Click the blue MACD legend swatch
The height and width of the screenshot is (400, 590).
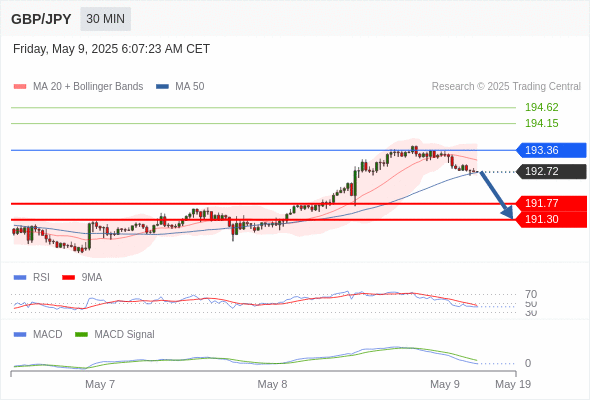[20, 334]
